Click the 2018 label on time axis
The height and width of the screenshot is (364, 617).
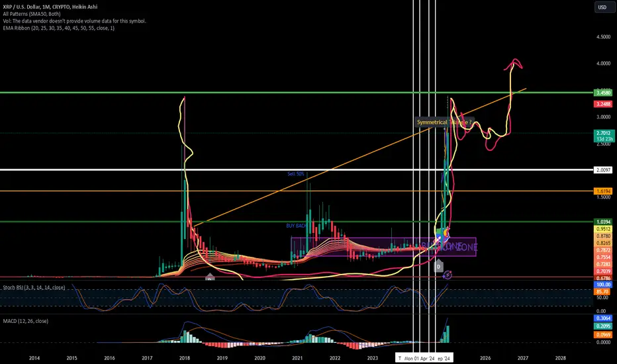point(185,358)
